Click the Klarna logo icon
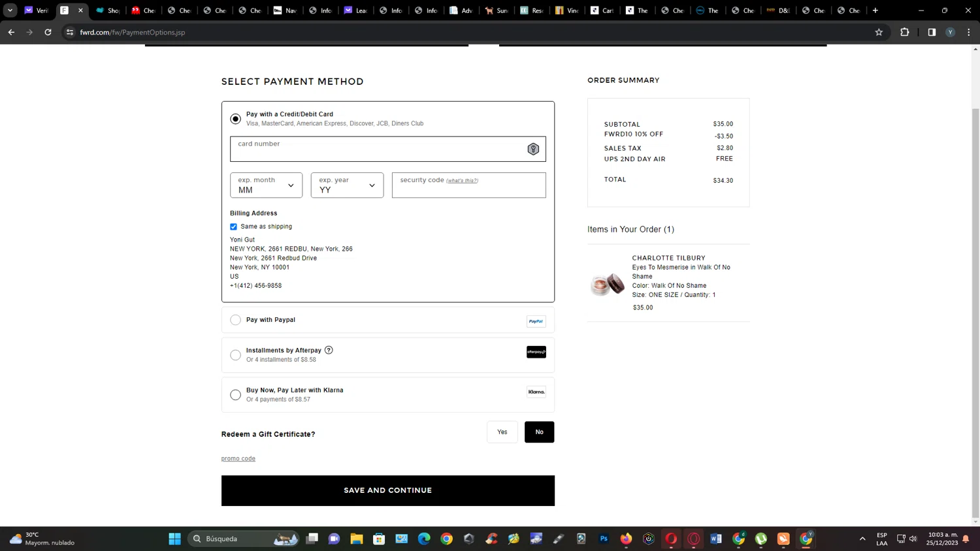This screenshot has width=980, height=551. 536,392
